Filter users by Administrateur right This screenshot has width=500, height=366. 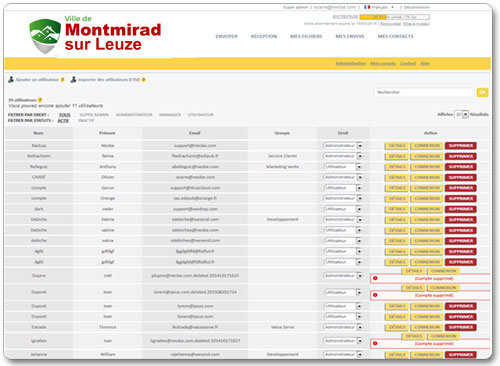point(134,115)
